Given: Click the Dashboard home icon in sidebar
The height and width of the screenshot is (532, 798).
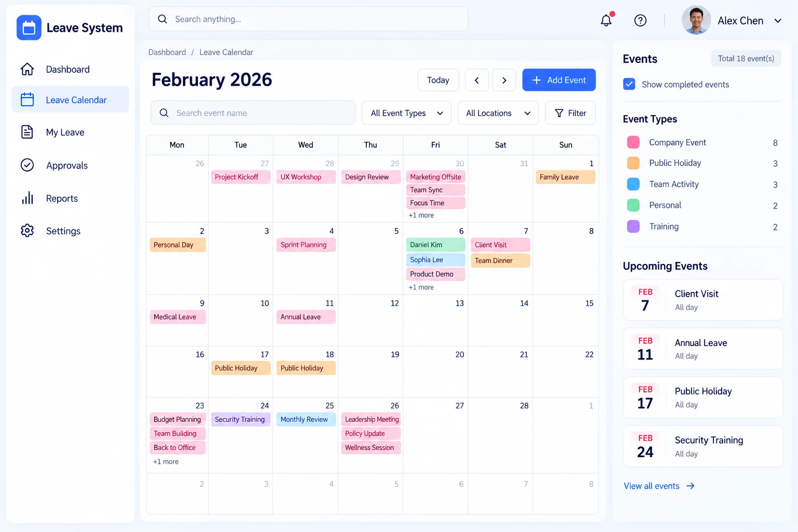Looking at the screenshot, I should click(x=27, y=69).
